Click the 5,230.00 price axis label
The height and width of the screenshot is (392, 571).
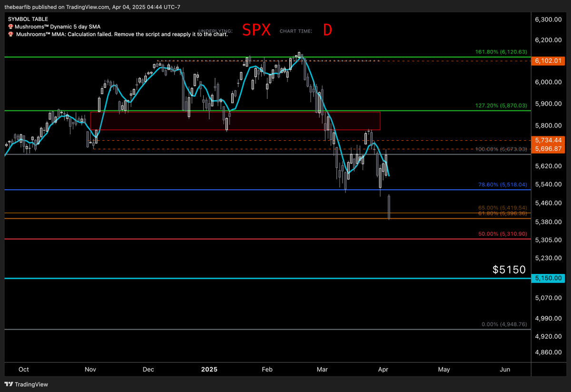pyautogui.click(x=549, y=258)
